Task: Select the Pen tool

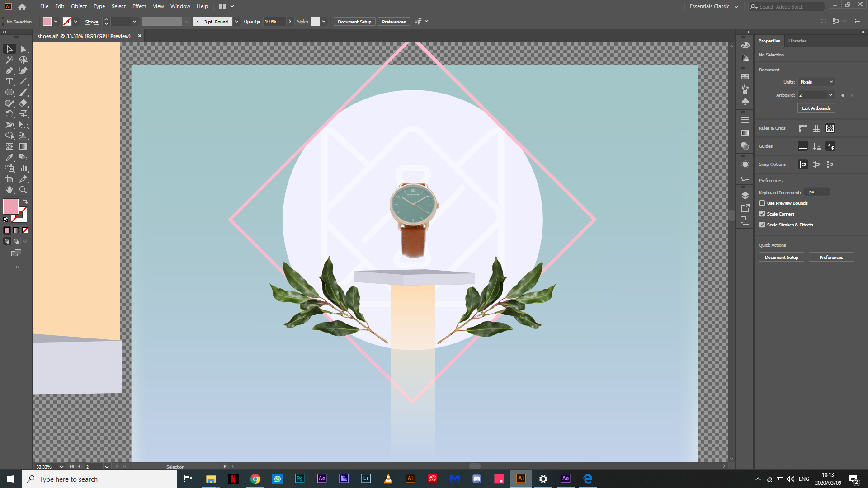Action: pyautogui.click(x=9, y=70)
